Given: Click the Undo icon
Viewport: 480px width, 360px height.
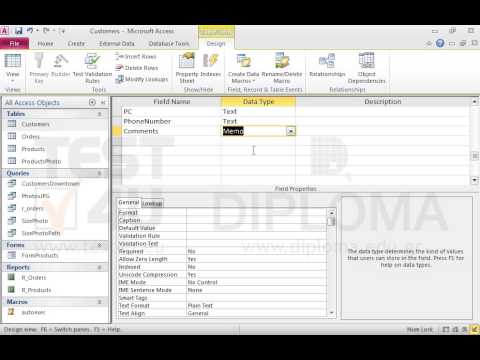Looking at the screenshot, I should (30, 31).
